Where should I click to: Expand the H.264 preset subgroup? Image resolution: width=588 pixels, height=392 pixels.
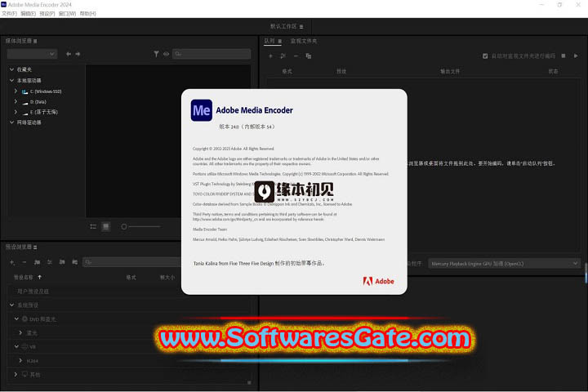(20, 360)
